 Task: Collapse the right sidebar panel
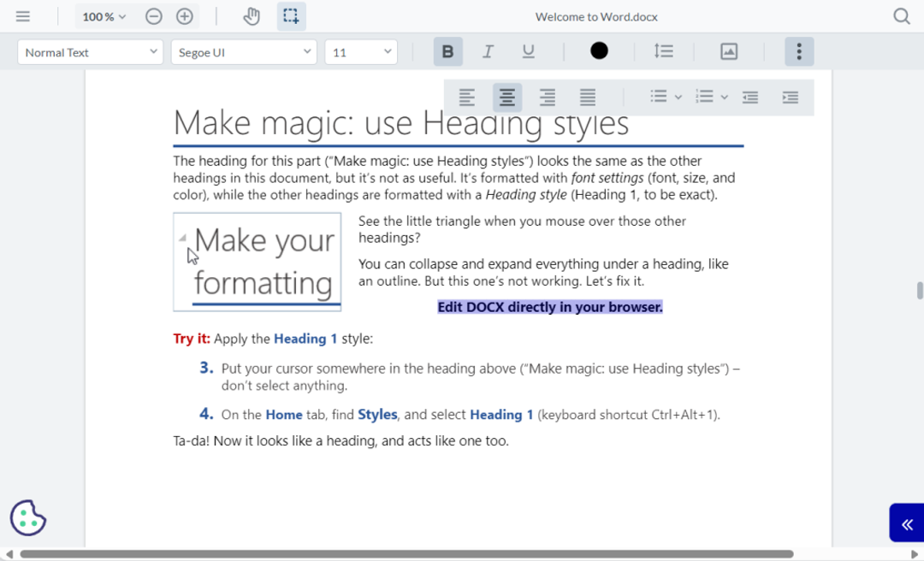point(908,524)
